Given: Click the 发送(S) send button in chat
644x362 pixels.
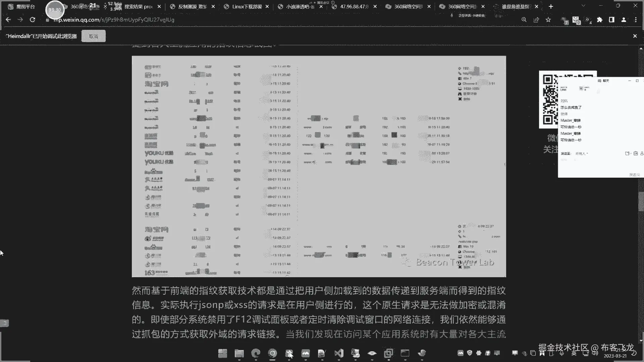Looking at the screenshot, I should [x=634, y=175].
